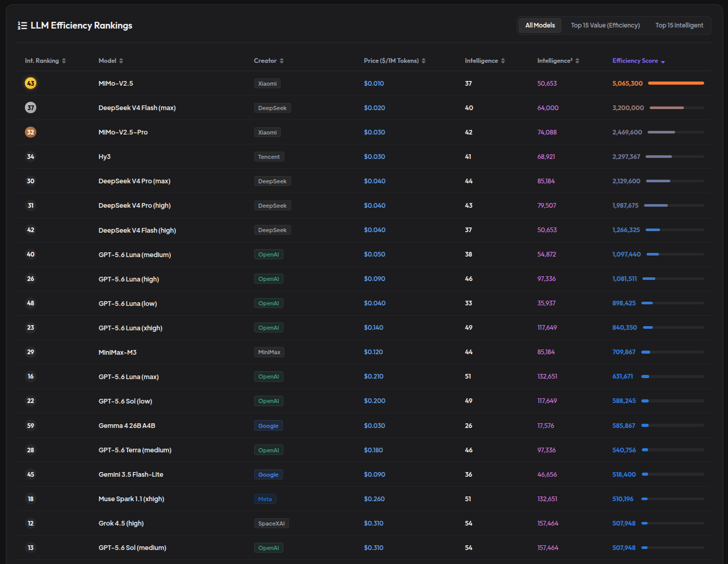Click the Model column sort arrows

[121, 61]
